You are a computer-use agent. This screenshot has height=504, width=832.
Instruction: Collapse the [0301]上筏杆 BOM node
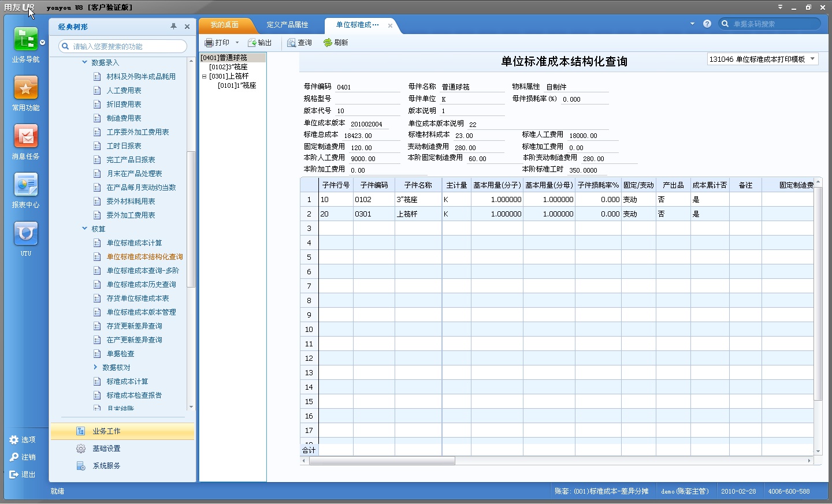(204, 76)
